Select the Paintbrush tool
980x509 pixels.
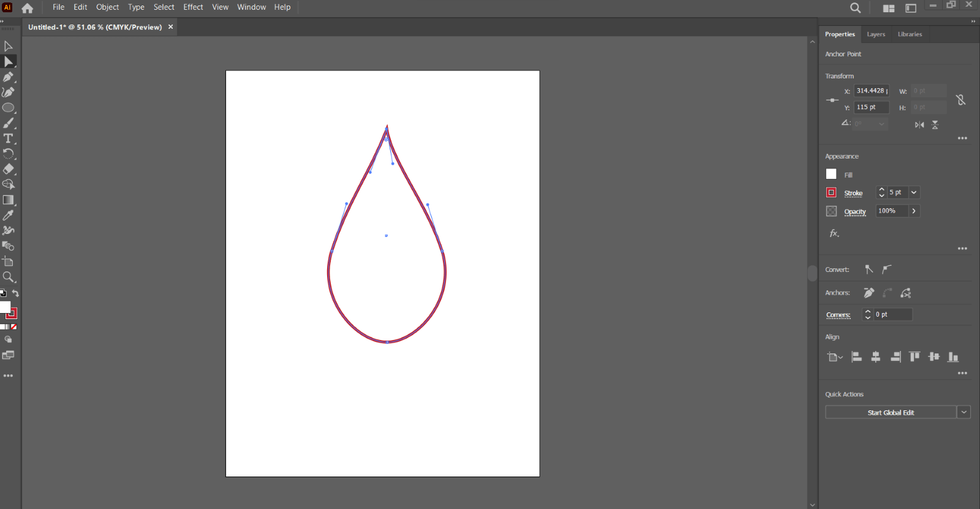tap(9, 123)
